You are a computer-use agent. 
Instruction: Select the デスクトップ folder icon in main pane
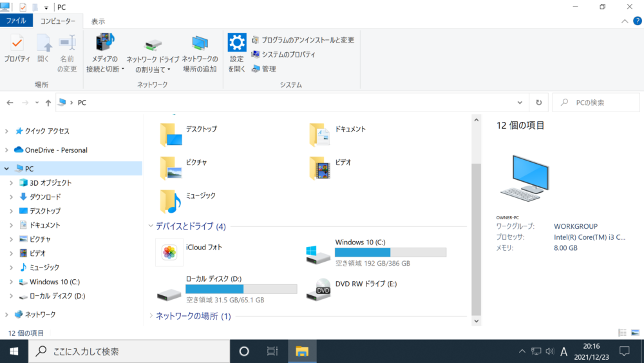[x=171, y=134]
